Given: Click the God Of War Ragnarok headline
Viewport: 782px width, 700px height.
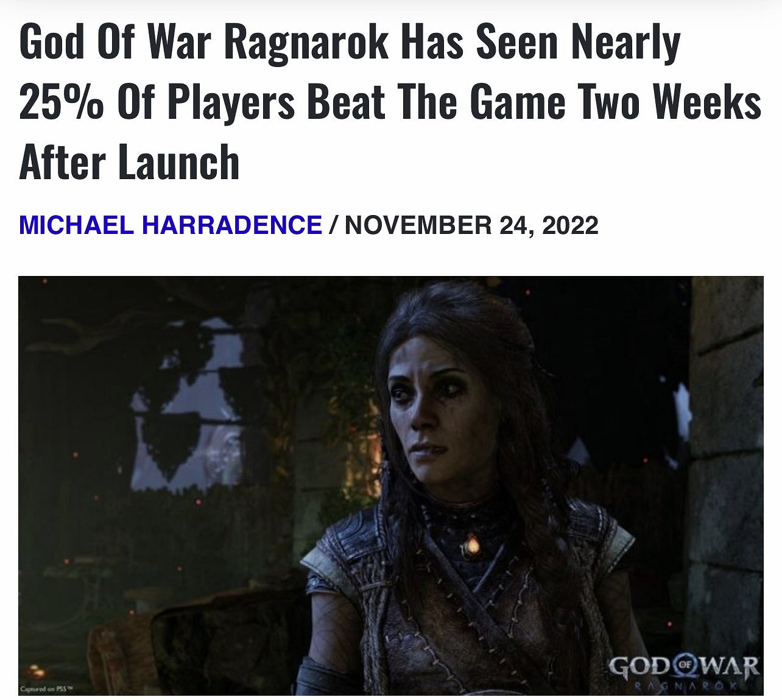Looking at the screenshot, I should coord(390,102).
